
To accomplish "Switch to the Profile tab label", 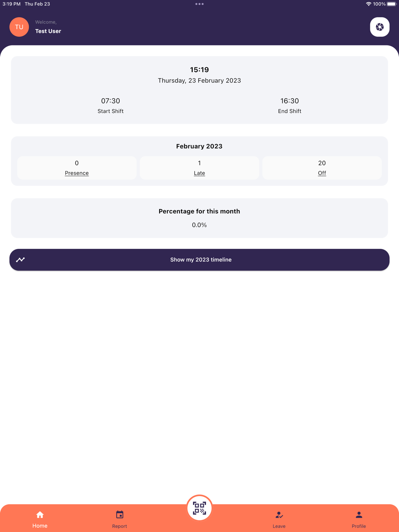I will click(x=359, y=526).
